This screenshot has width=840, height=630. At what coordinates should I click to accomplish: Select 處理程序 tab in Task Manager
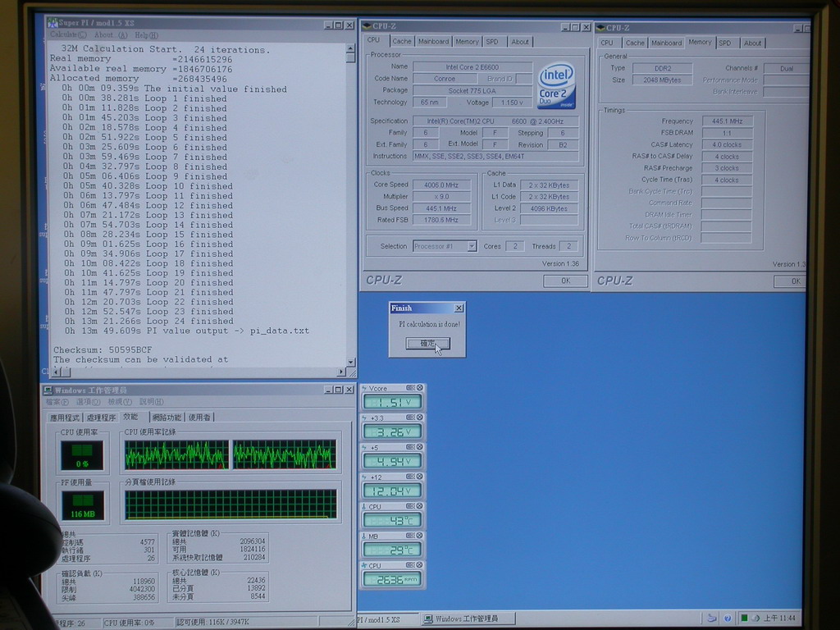click(101, 418)
